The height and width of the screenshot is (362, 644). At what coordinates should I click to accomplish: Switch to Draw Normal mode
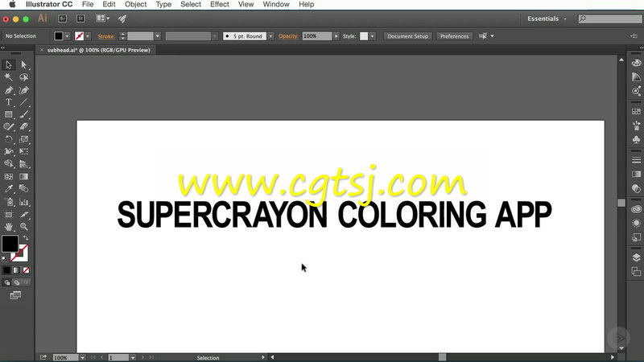tap(7, 282)
